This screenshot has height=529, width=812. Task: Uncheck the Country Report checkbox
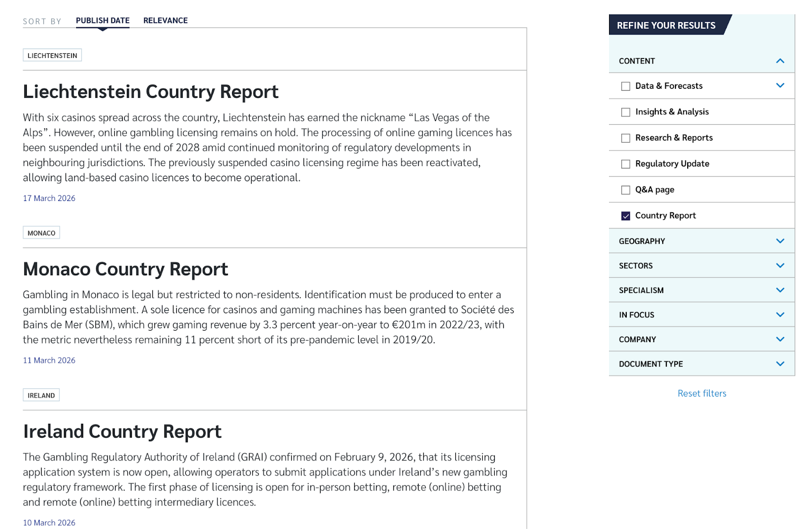626,216
